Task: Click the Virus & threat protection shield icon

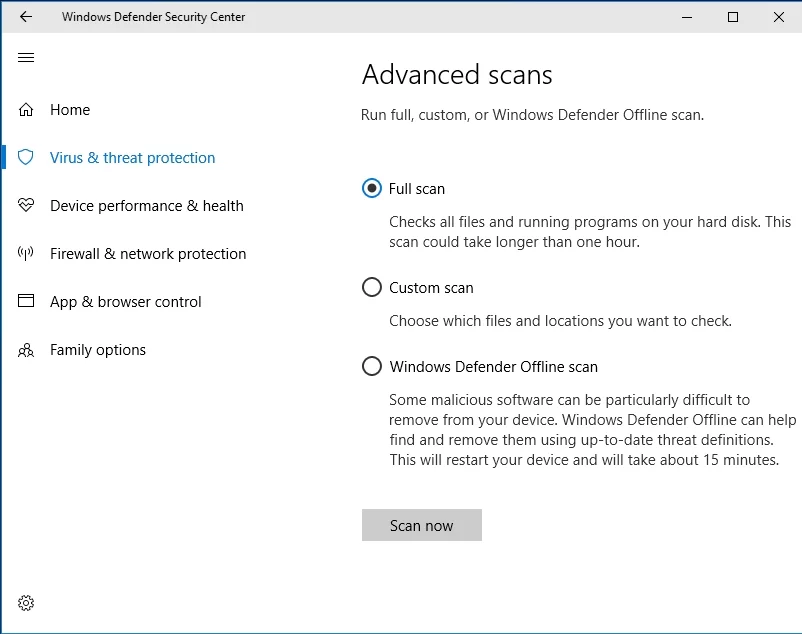Action: tap(26, 158)
